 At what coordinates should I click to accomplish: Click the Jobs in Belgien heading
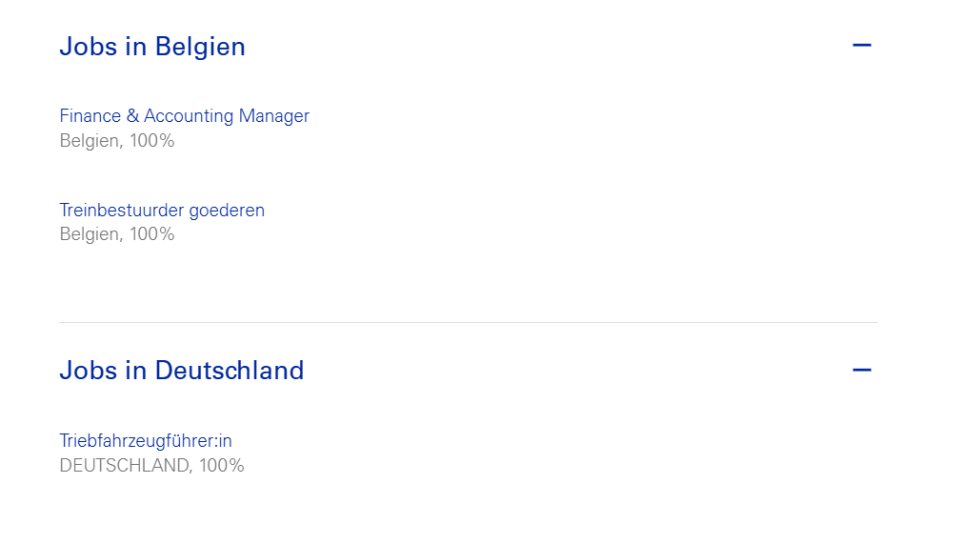[152, 47]
